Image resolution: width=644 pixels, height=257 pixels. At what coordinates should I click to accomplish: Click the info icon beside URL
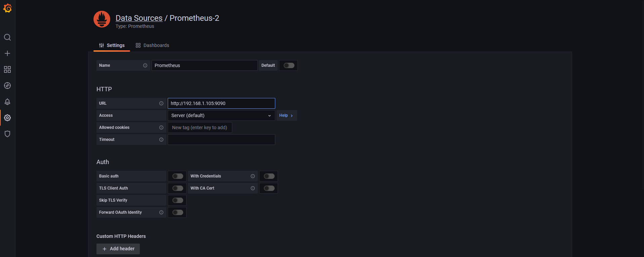pos(161,103)
